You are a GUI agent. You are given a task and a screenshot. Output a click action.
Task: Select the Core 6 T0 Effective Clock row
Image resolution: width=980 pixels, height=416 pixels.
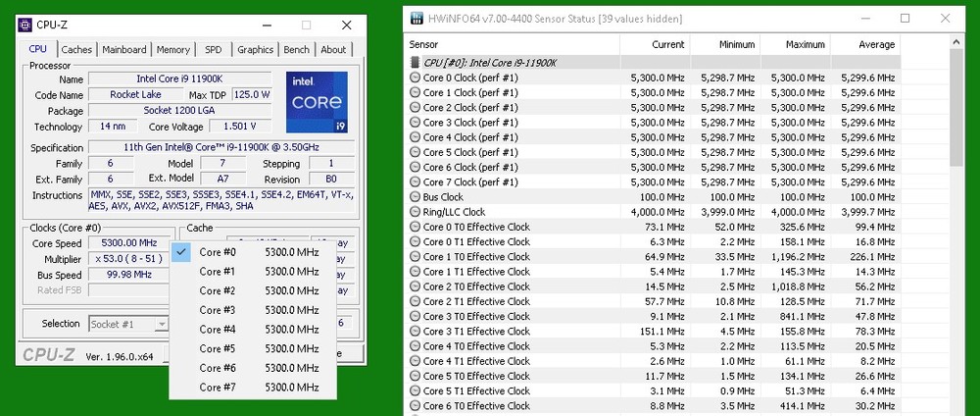click(x=653, y=406)
